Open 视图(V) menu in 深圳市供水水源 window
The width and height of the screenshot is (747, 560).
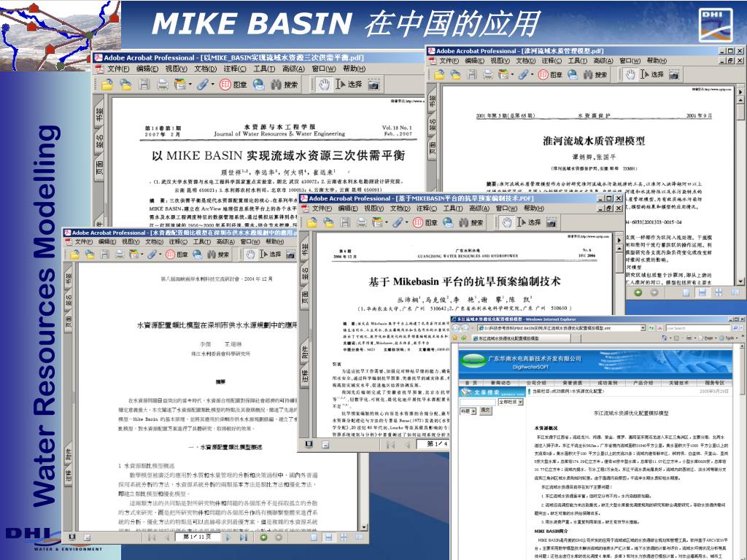coord(130,241)
